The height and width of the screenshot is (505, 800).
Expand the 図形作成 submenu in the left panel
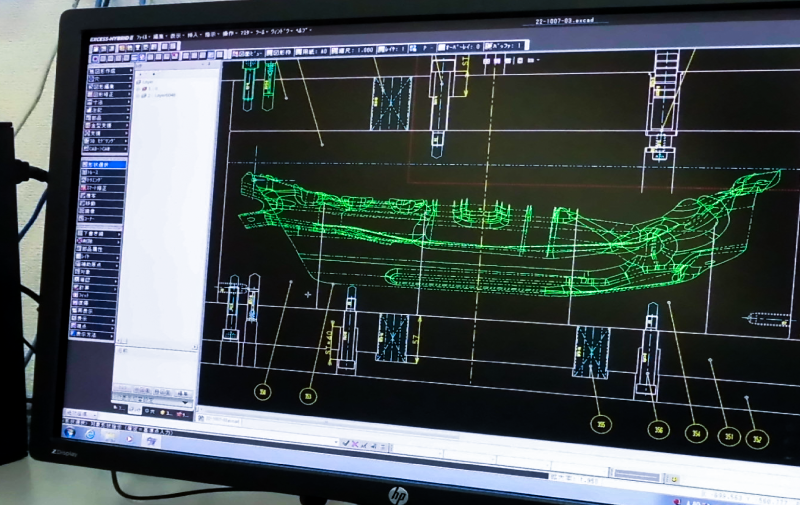pos(105,72)
